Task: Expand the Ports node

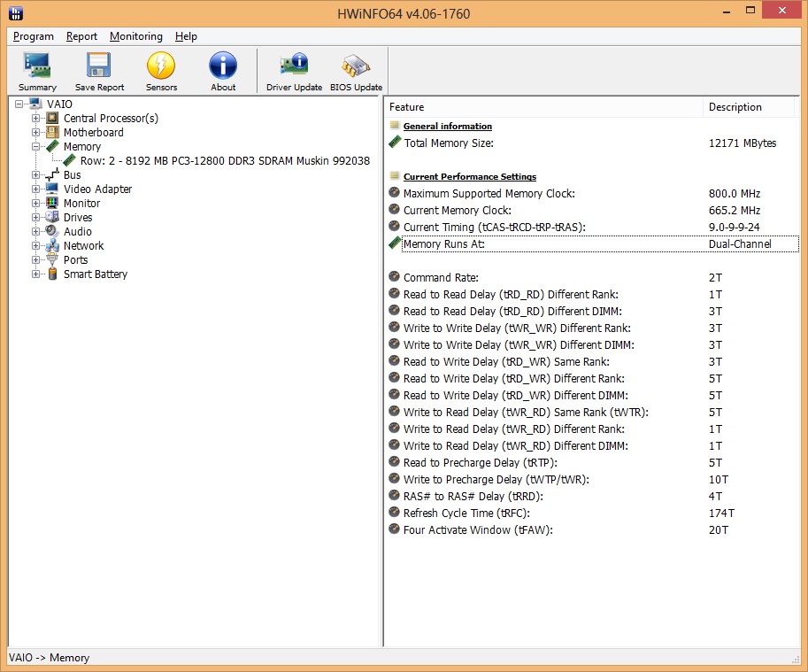Action: click(35, 259)
